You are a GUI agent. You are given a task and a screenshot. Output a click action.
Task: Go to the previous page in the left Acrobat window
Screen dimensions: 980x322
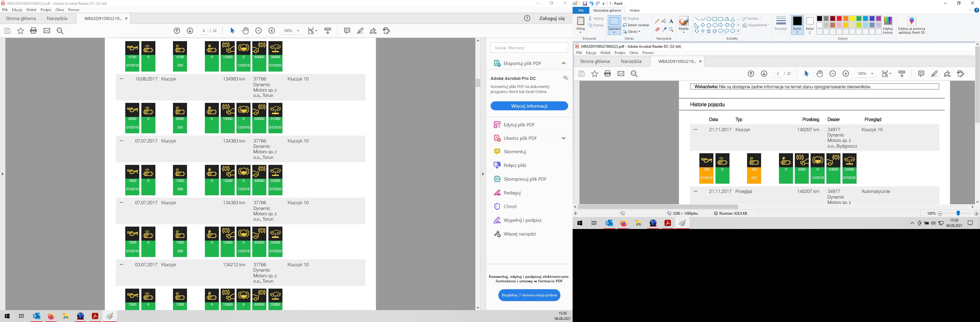(x=177, y=31)
